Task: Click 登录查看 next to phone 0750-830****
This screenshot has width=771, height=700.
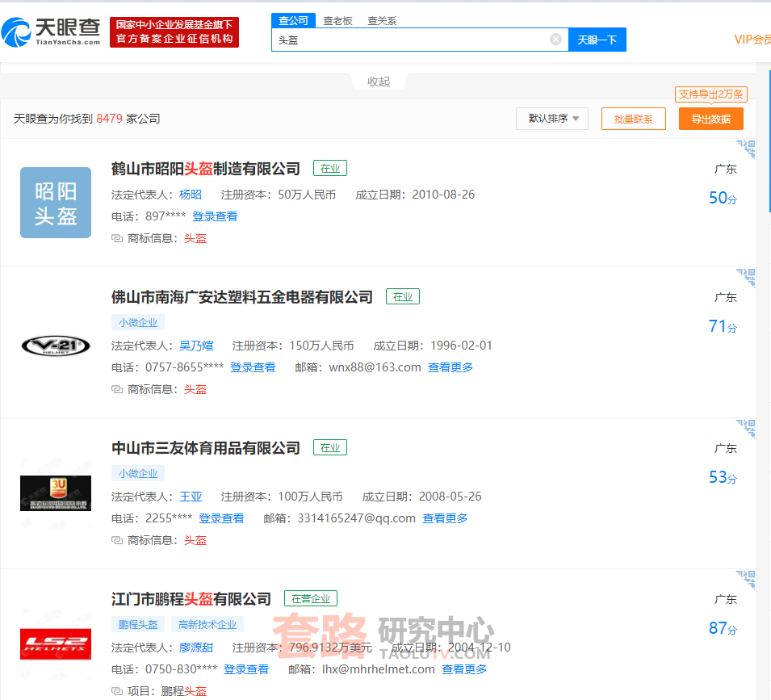Action: click(x=246, y=669)
